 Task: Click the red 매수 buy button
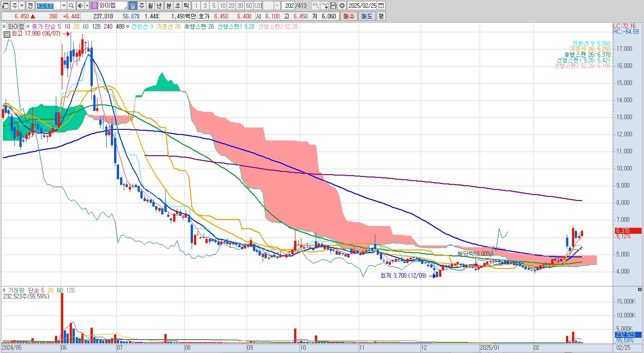click(x=349, y=16)
